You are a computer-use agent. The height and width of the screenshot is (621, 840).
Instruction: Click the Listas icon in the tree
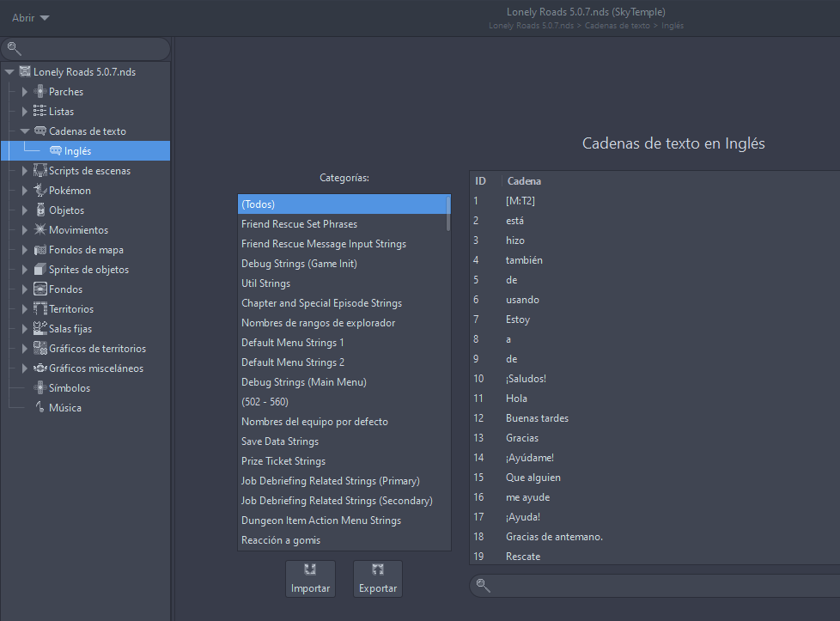(40, 112)
